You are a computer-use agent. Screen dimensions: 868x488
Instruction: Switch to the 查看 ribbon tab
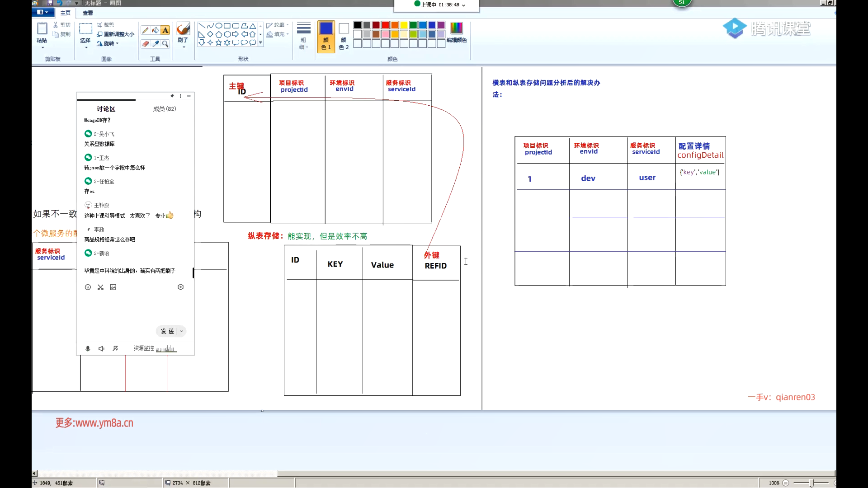click(88, 13)
